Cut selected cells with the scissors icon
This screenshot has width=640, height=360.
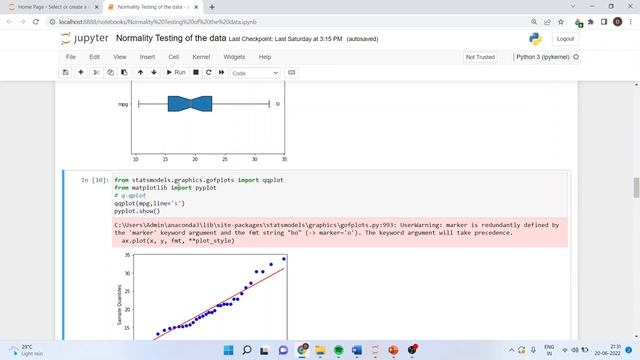coord(96,73)
